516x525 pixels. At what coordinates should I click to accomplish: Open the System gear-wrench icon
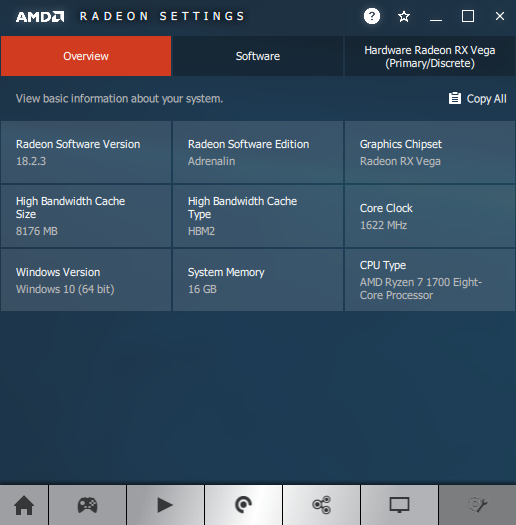point(477,505)
